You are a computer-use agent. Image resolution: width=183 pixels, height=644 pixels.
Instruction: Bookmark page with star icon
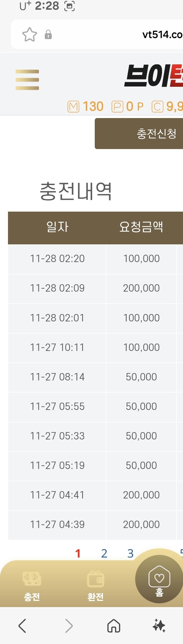click(x=30, y=35)
